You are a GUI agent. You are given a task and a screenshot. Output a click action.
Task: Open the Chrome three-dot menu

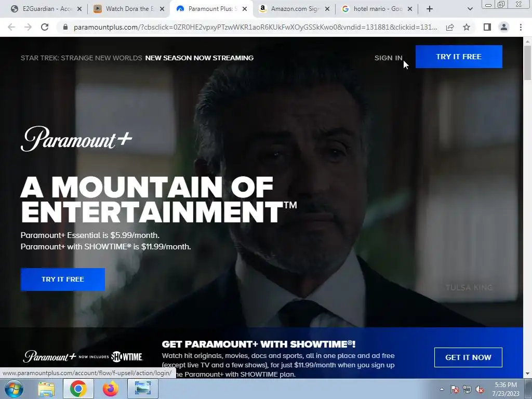click(x=521, y=27)
